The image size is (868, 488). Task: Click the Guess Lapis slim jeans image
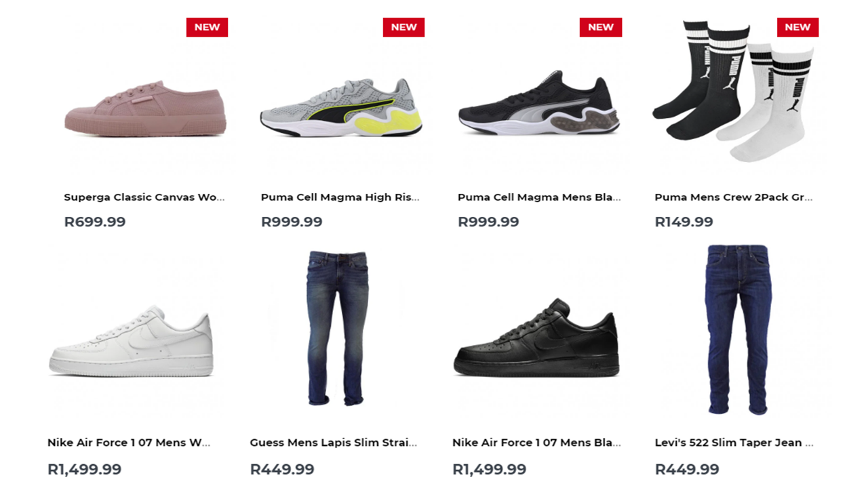[336, 329]
